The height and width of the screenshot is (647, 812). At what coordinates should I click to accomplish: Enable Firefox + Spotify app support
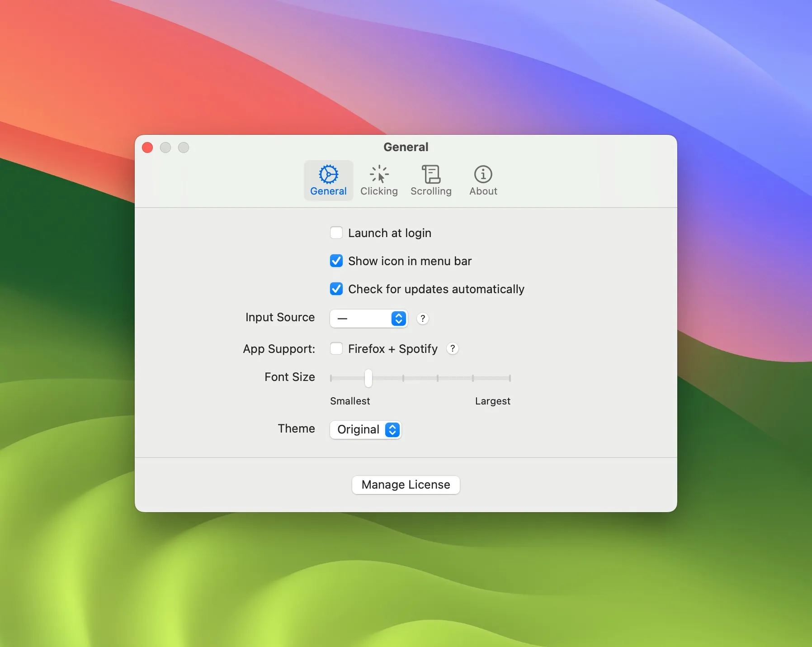pyautogui.click(x=336, y=348)
